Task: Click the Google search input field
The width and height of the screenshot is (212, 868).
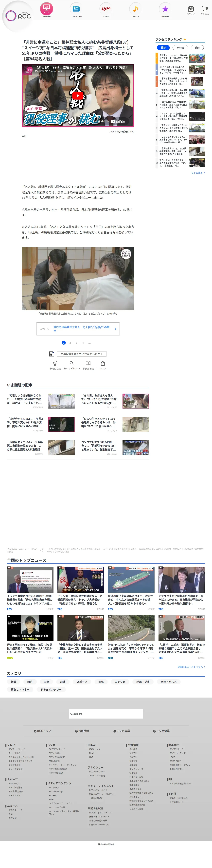Action: (x=106, y=714)
